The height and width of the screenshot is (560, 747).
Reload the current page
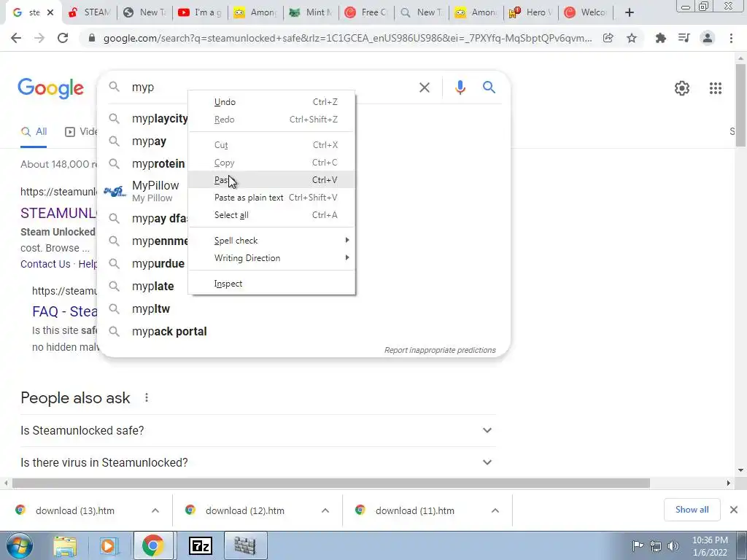(63, 38)
